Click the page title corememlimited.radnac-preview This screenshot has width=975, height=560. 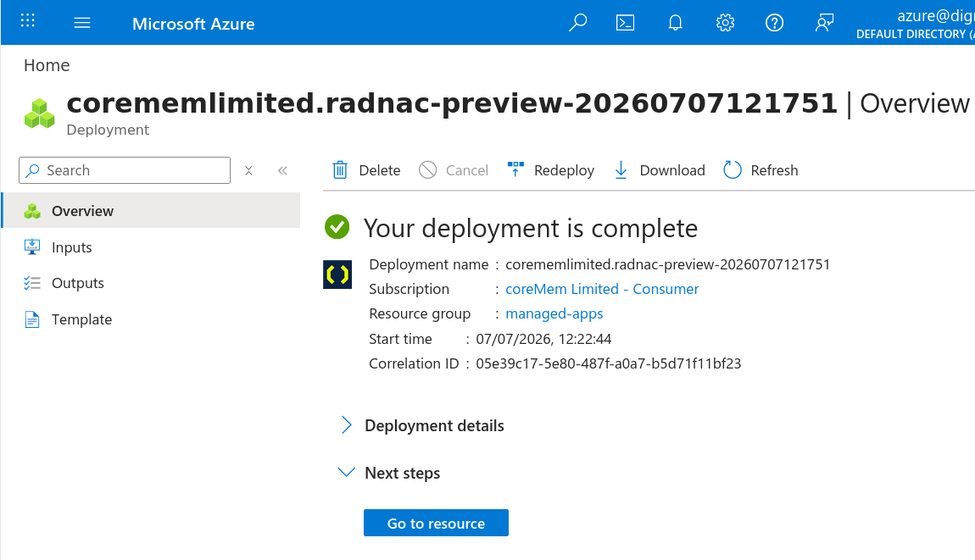[x=452, y=103]
